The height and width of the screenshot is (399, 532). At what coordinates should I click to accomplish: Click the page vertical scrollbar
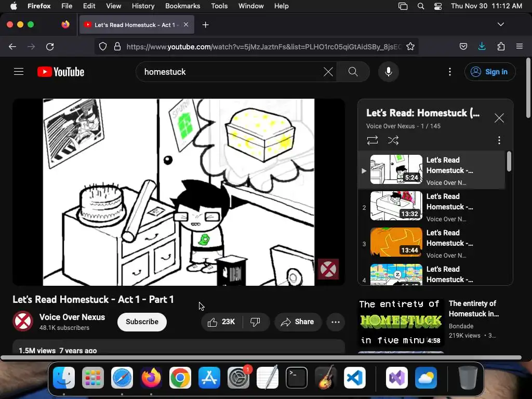pyautogui.click(x=528, y=88)
